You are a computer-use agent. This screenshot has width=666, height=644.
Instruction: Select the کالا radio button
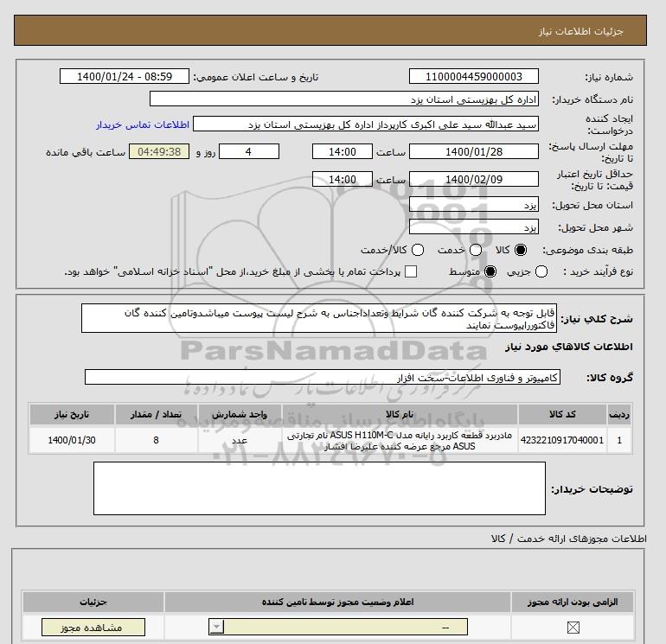point(521,250)
